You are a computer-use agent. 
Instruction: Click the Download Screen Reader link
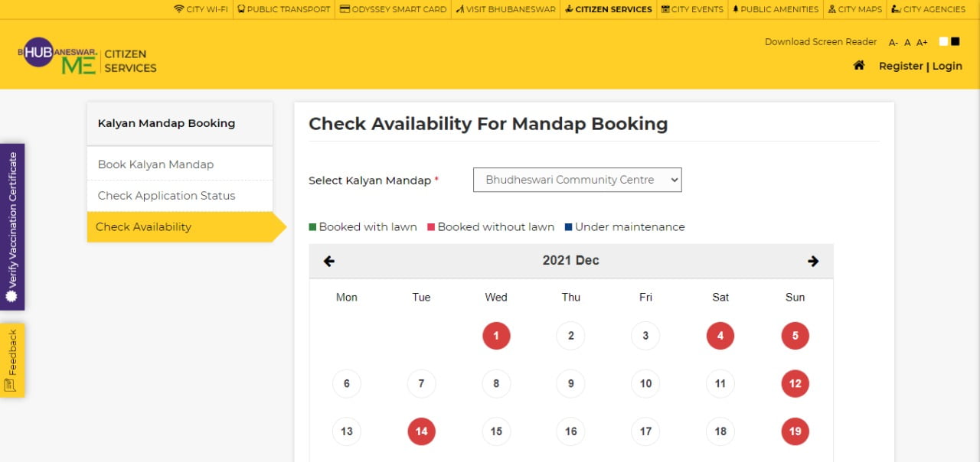(x=821, y=42)
